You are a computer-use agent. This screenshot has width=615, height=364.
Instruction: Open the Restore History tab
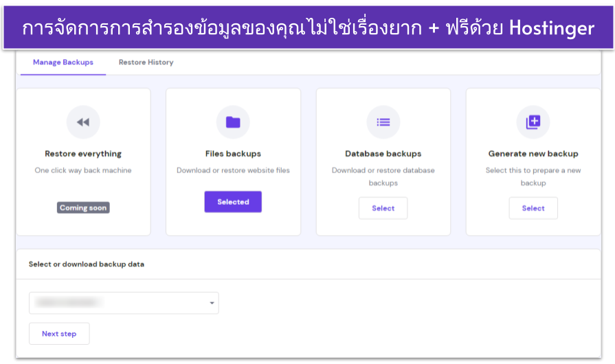[146, 62]
